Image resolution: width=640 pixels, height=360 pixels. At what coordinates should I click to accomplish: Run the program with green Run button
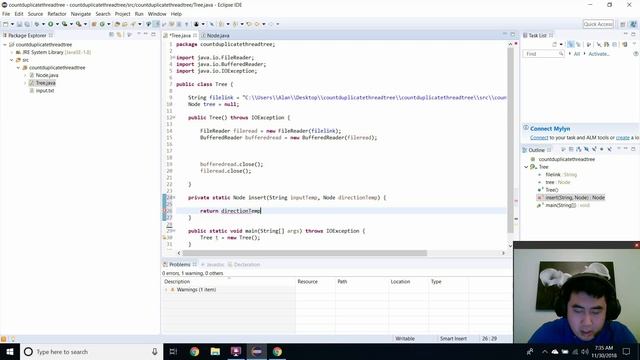pos(51,24)
